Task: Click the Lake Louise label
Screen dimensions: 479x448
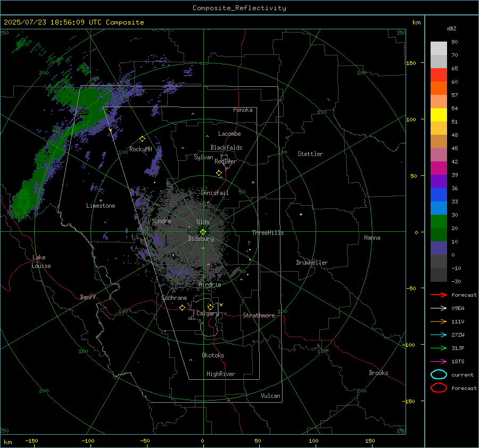Action: pos(41,262)
